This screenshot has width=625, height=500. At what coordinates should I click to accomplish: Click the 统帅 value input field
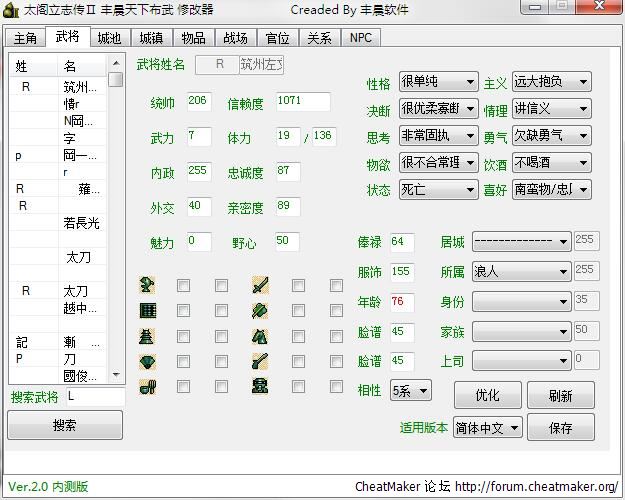pyautogui.click(x=198, y=101)
